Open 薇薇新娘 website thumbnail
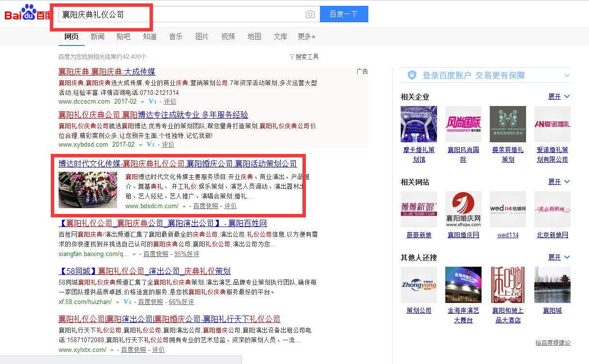The width and height of the screenshot is (589, 364). [x=419, y=209]
